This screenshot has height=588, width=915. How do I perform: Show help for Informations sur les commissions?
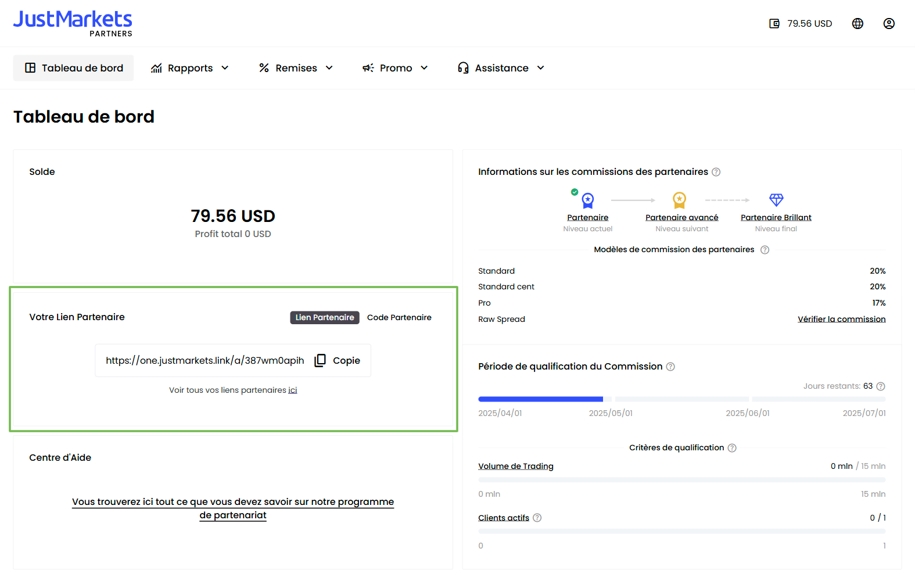716,172
